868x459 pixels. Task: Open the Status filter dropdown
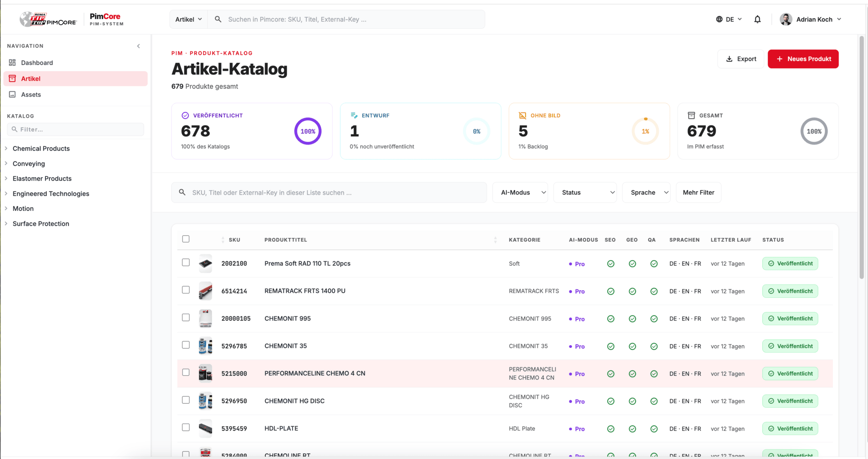tap(585, 192)
